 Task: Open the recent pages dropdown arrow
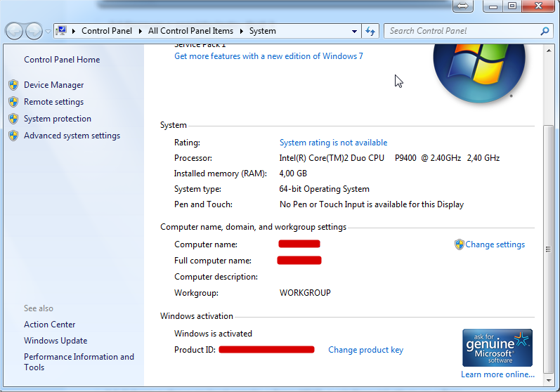[48, 32]
